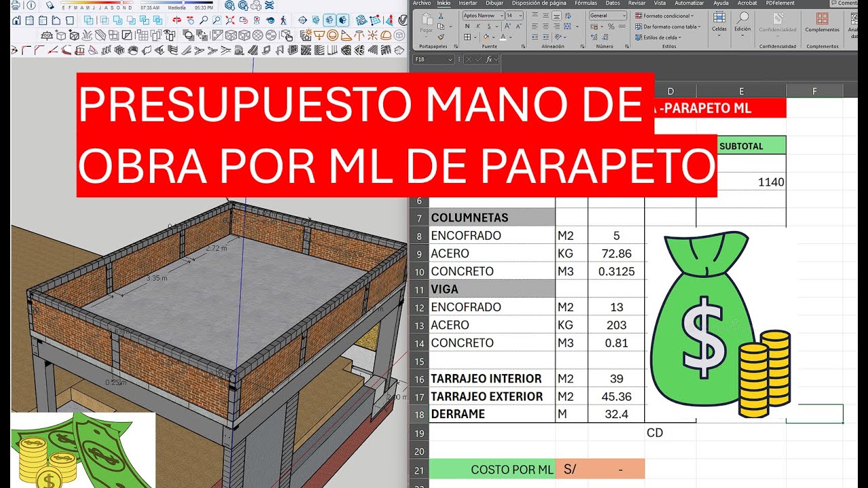This screenshot has width=868, height=488.
Task: Click Zoom Extents in SketchUp
Action: (x=230, y=20)
